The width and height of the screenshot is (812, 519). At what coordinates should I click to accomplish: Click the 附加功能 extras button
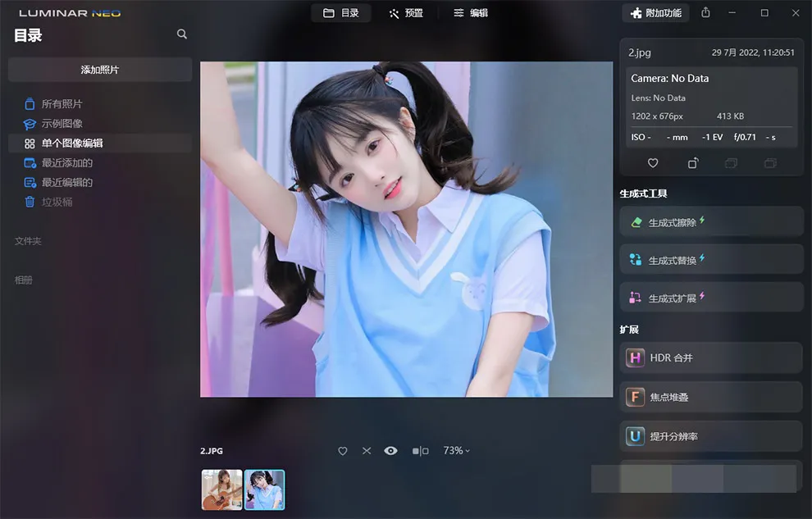[655, 13]
